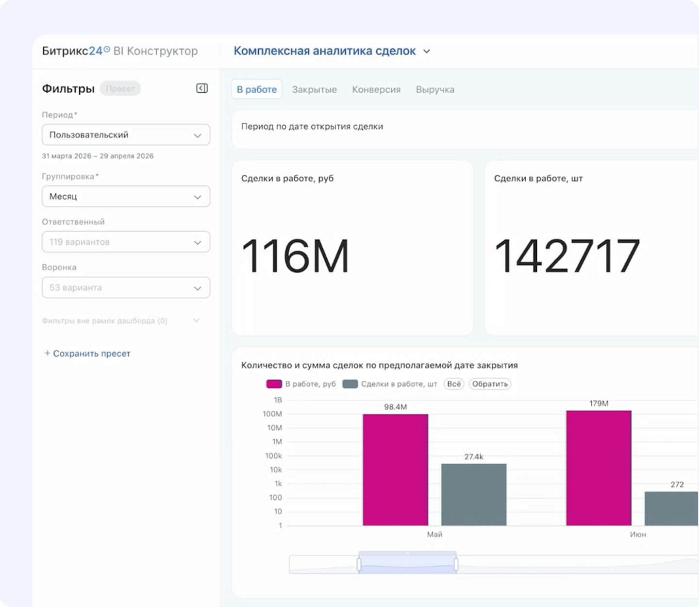Click the date range 31 марта 2026 – 29 апреля 2026

coord(98,156)
